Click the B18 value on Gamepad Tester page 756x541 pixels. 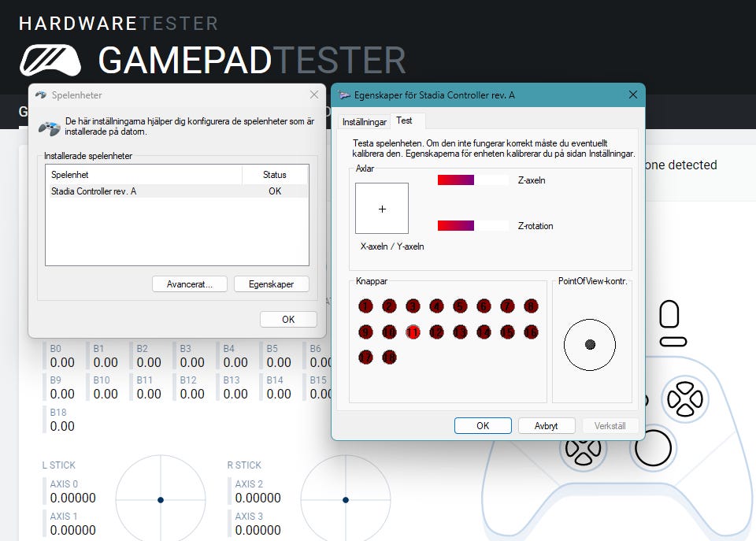click(x=62, y=427)
